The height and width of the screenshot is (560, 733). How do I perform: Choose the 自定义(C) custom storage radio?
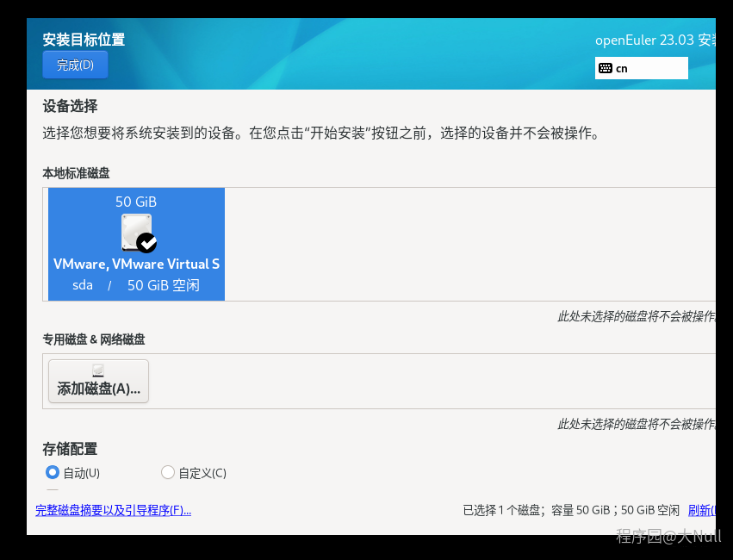168,472
